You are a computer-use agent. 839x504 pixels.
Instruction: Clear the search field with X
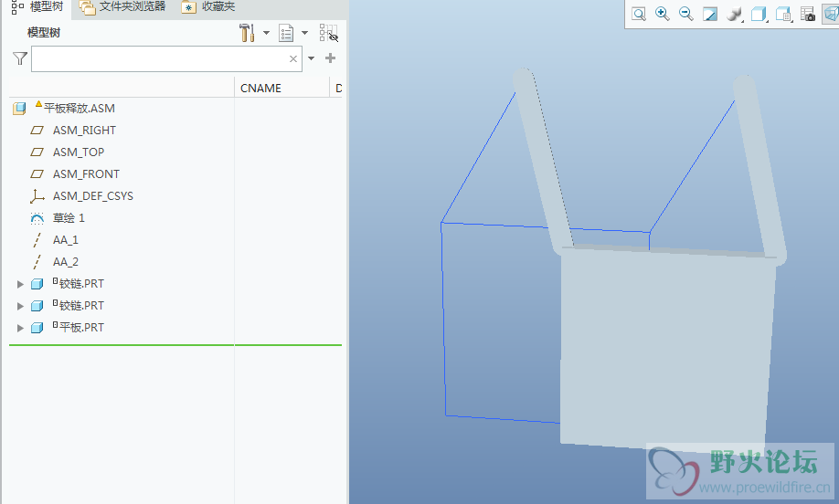point(293,58)
